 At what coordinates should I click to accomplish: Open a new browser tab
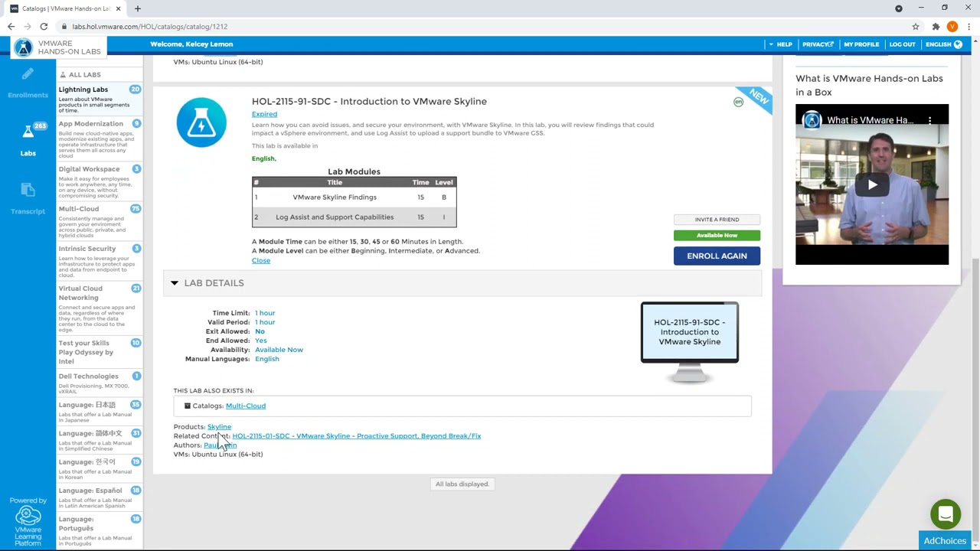[138, 8]
